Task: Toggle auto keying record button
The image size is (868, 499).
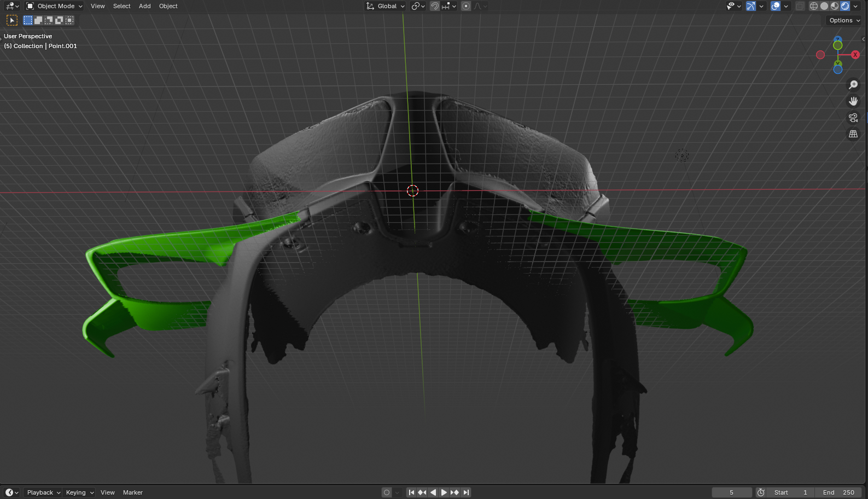Action: 387,492
